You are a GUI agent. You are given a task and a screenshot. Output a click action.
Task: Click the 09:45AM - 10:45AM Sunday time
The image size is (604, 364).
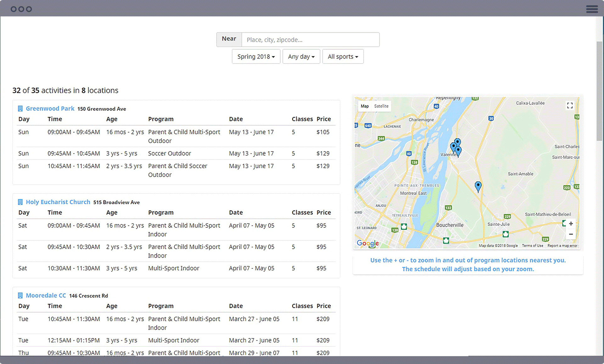(74, 154)
